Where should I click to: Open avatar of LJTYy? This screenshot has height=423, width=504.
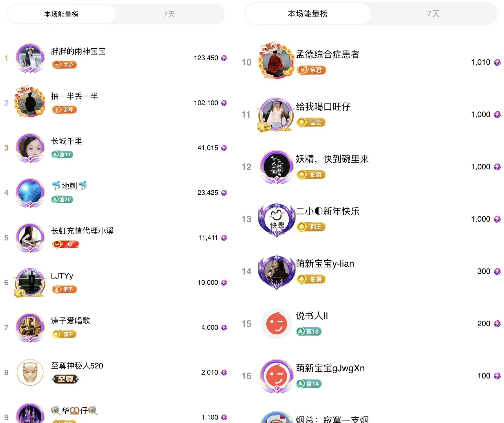point(30,283)
